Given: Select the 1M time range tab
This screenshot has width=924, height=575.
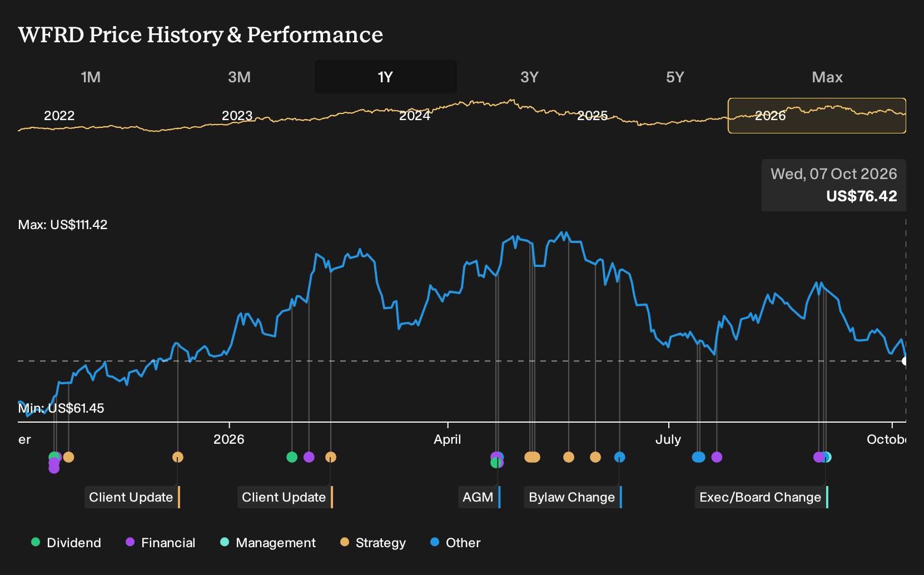Looking at the screenshot, I should [91, 77].
